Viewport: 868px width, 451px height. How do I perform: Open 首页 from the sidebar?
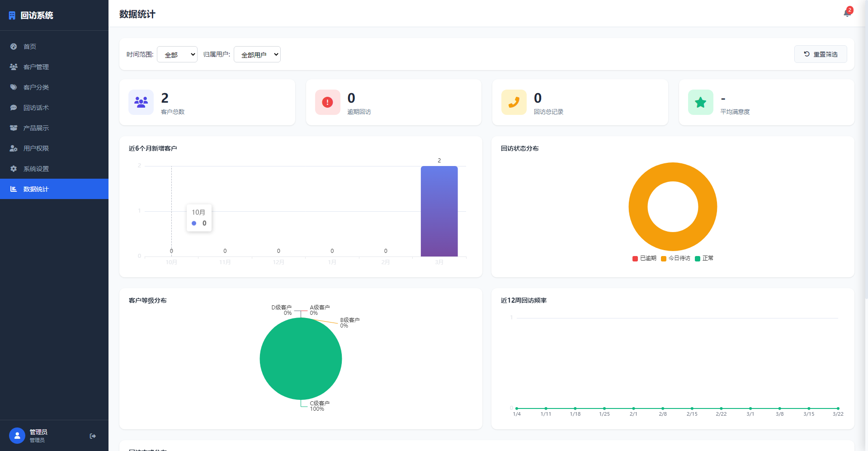click(x=30, y=47)
